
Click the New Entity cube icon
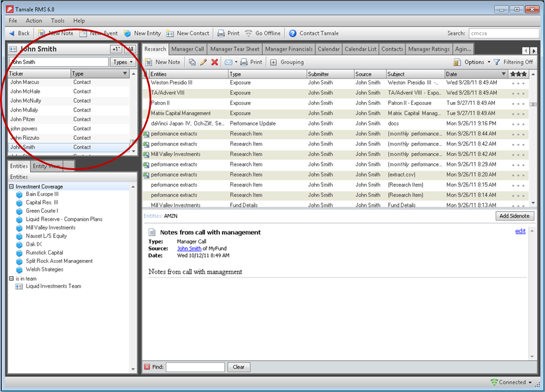(127, 33)
